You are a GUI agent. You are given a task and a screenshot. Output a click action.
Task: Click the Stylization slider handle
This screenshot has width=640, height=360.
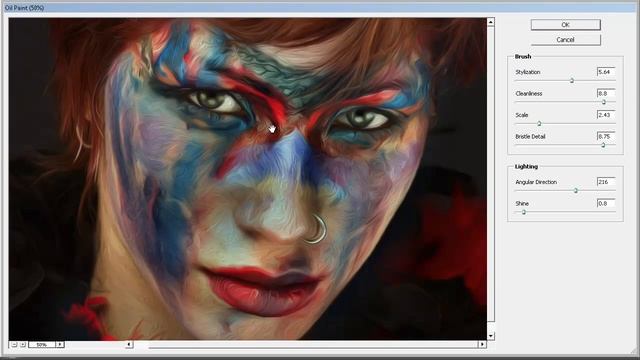pos(572,80)
